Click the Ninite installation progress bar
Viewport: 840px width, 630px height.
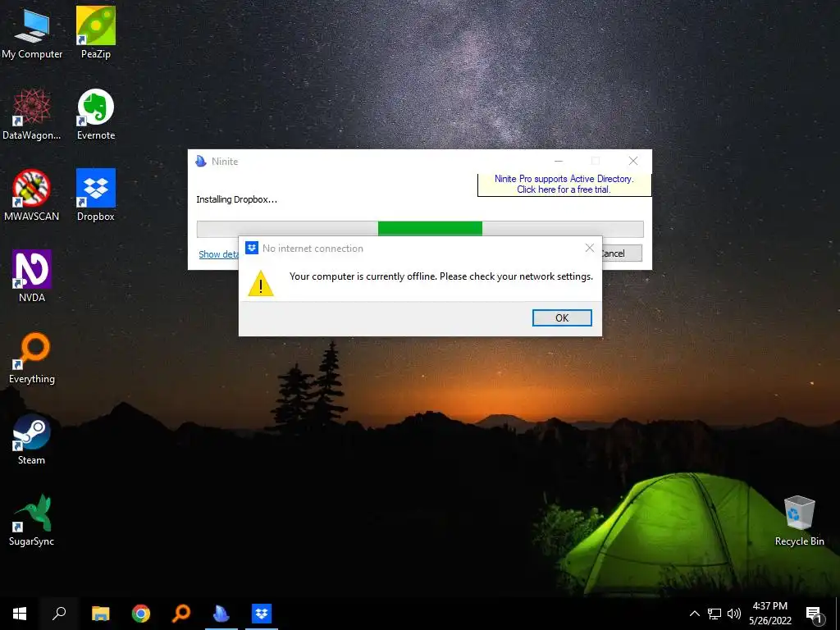pos(420,229)
